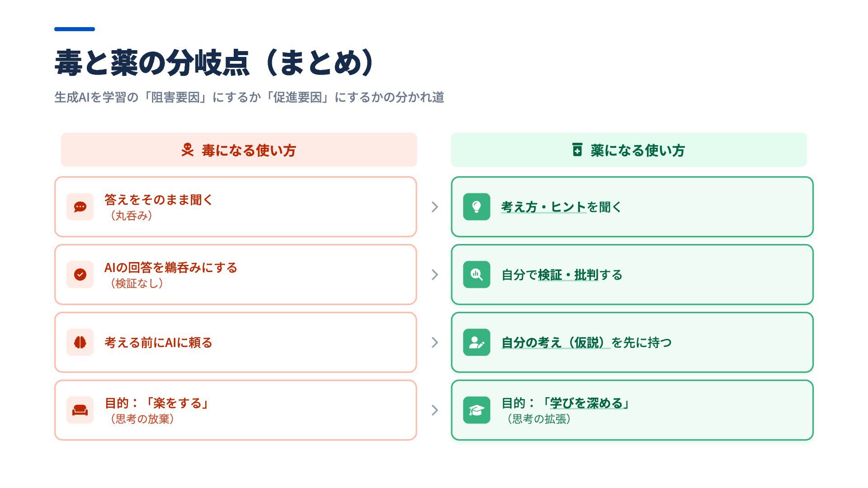Click the red checkmark circle icon

click(80, 275)
